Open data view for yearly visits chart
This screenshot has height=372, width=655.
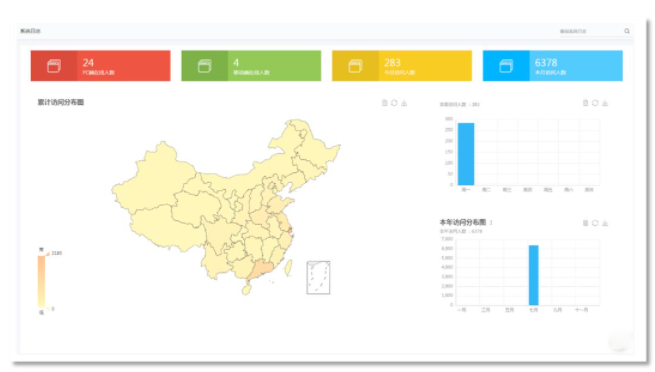pyautogui.click(x=585, y=223)
